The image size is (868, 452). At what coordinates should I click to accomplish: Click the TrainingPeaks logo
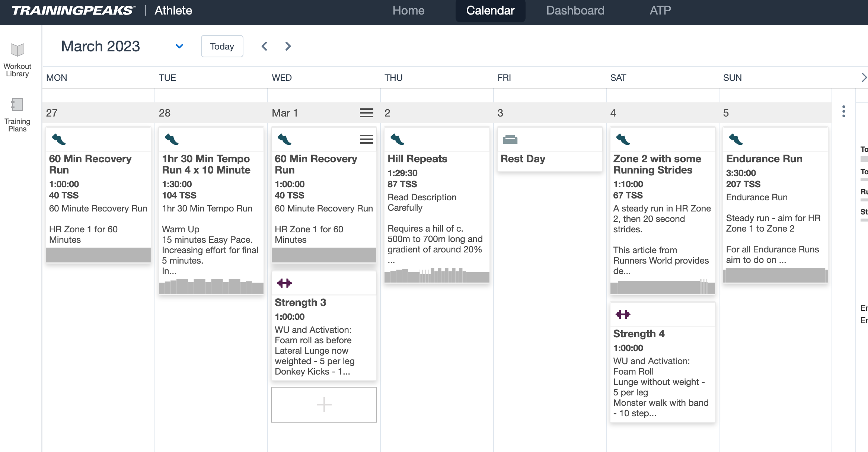[74, 10]
